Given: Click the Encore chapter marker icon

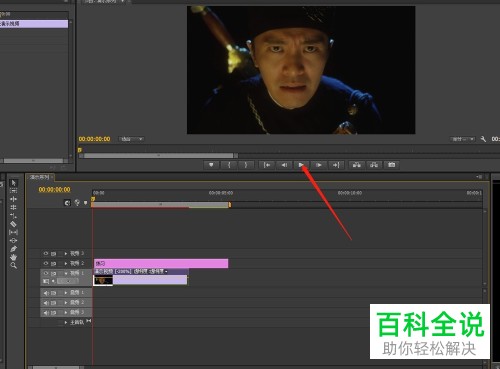Looking at the screenshot, I should click(77, 203).
